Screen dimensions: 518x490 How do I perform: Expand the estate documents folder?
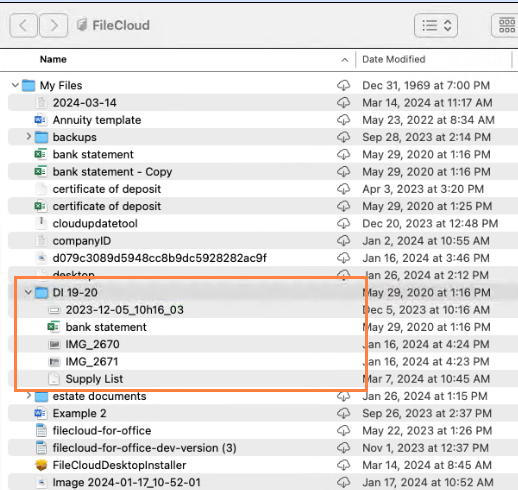point(29,396)
